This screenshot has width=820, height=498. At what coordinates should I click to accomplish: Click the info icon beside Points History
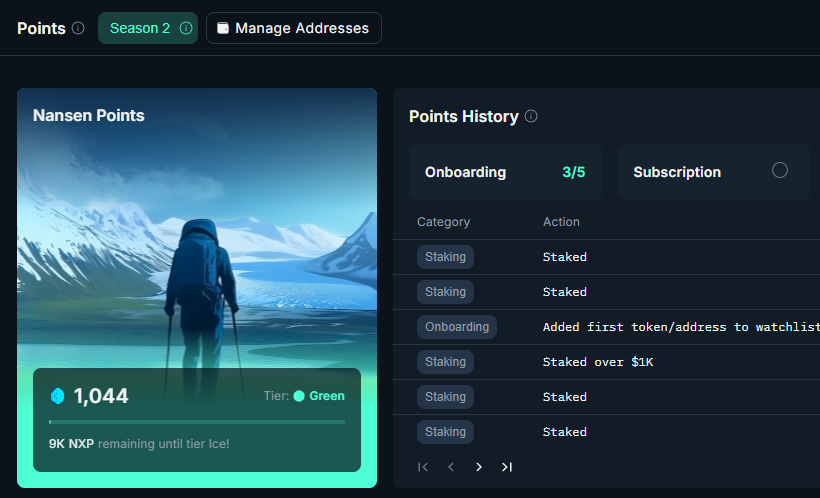[531, 116]
